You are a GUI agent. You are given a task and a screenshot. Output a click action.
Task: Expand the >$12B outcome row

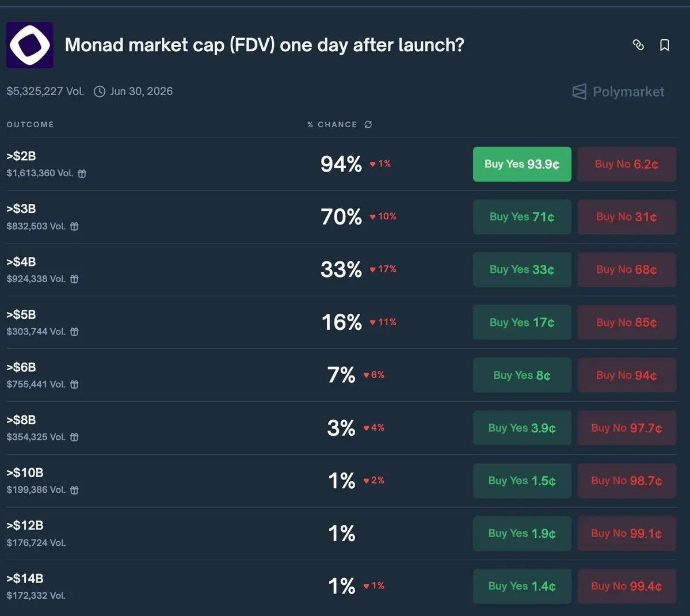click(x=173, y=533)
